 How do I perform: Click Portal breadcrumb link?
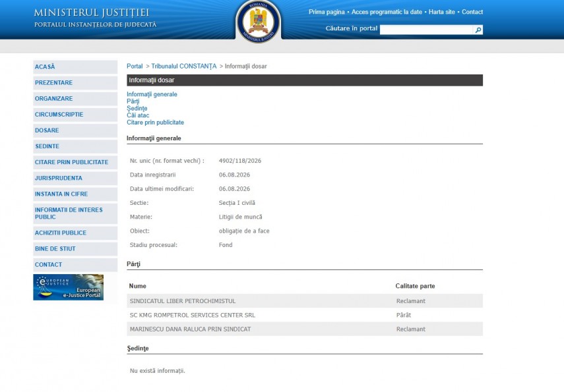click(135, 66)
